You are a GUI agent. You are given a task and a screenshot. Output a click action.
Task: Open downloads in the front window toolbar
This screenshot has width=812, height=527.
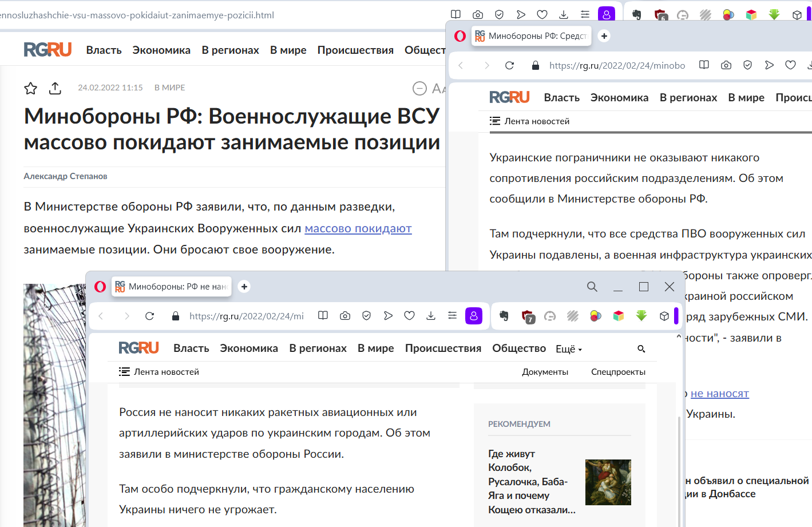tap(431, 316)
